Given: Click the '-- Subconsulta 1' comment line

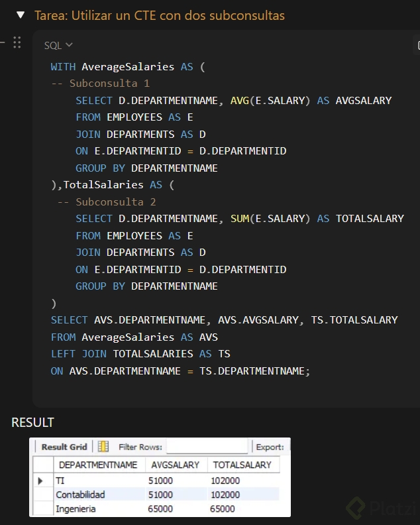Looking at the screenshot, I should coord(101,84).
